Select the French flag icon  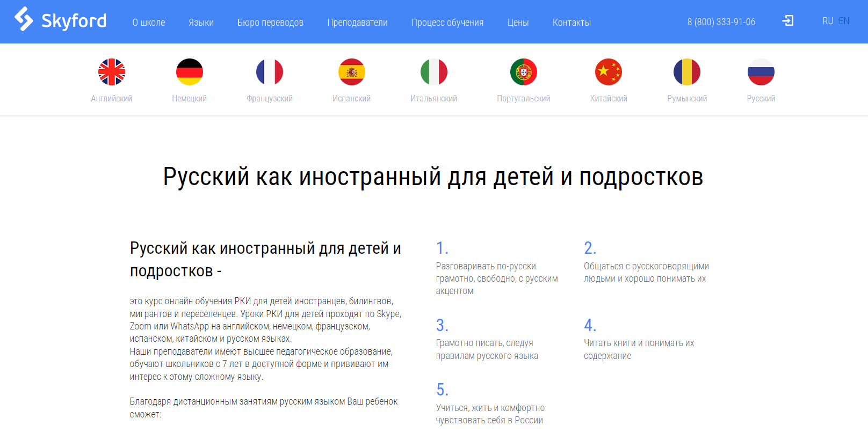[270, 72]
